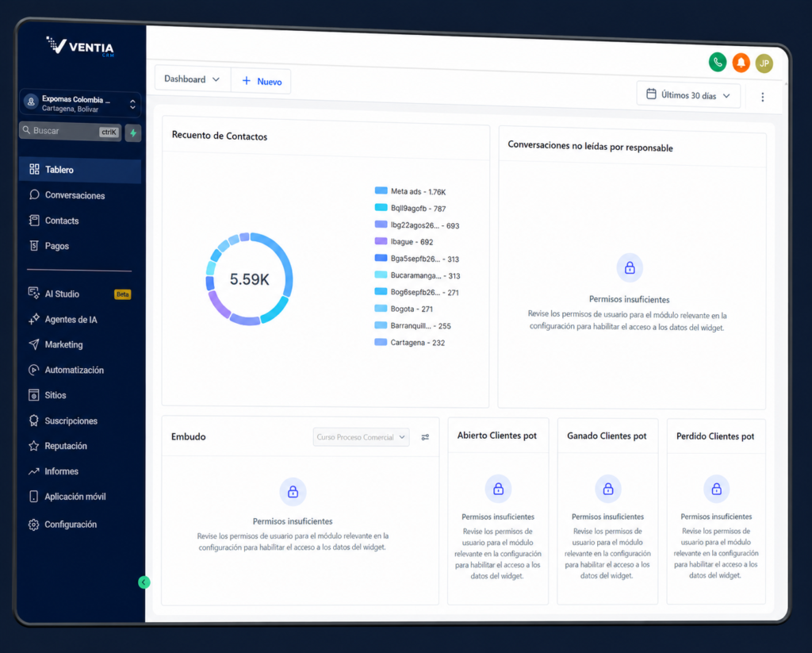Open the orange notifications bell
Image resolution: width=812 pixels, height=653 pixels.
click(741, 63)
